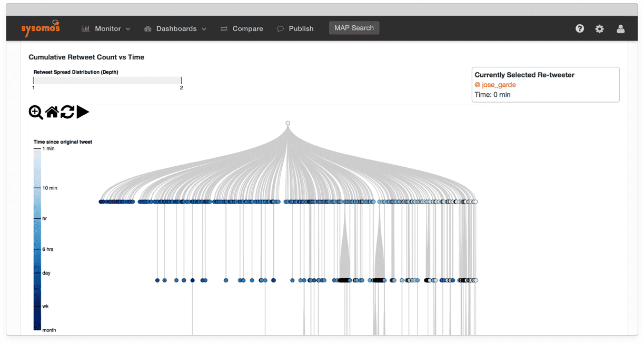Open settings gear icon
644x344 pixels.
pos(599,29)
